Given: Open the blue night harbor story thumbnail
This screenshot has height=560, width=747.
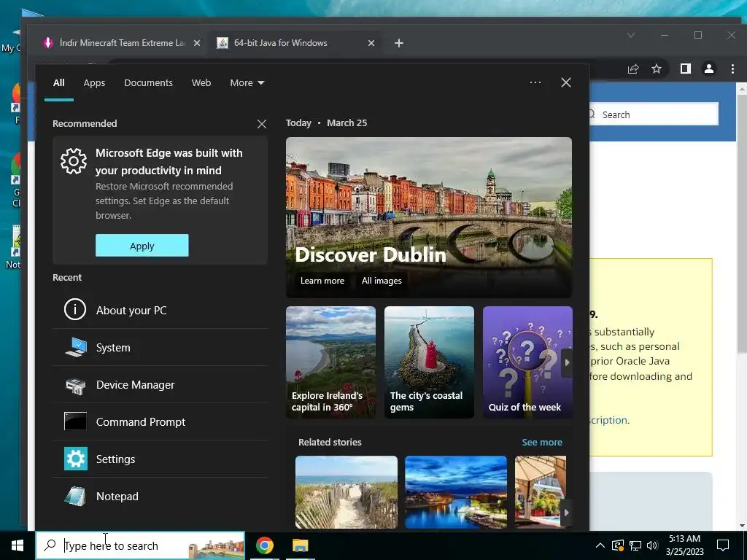Looking at the screenshot, I should click(456, 492).
